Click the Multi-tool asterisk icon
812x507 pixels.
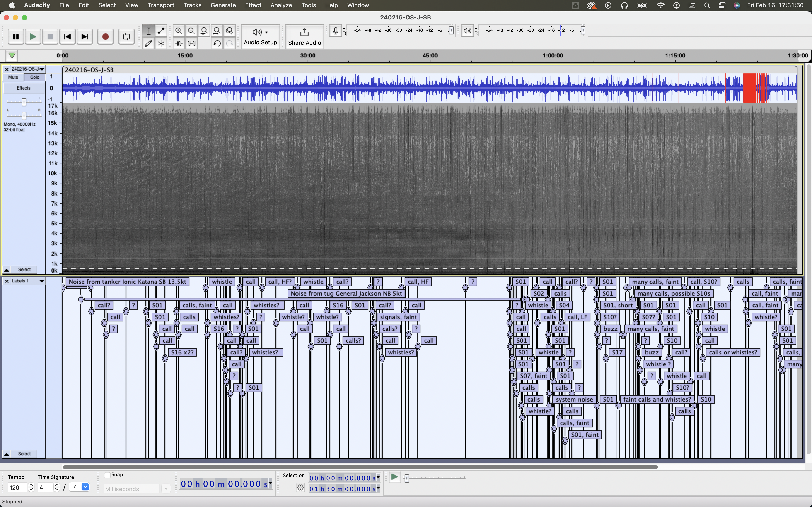click(x=161, y=43)
